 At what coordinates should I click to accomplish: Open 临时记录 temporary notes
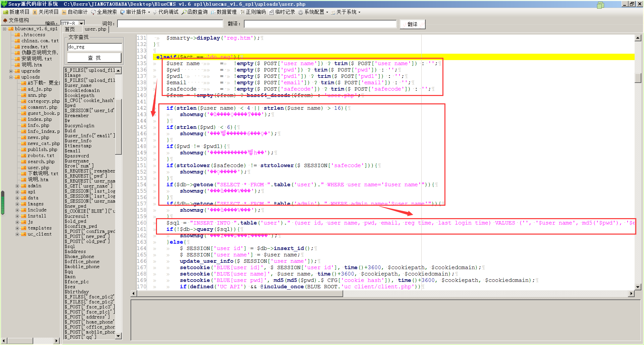[x=282, y=12]
